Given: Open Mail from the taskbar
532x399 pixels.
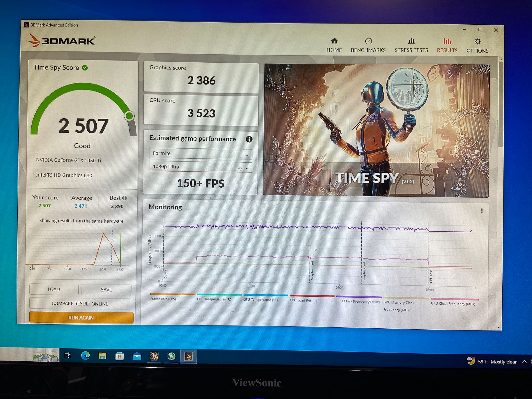Looking at the screenshot, I should click(137, 356).
